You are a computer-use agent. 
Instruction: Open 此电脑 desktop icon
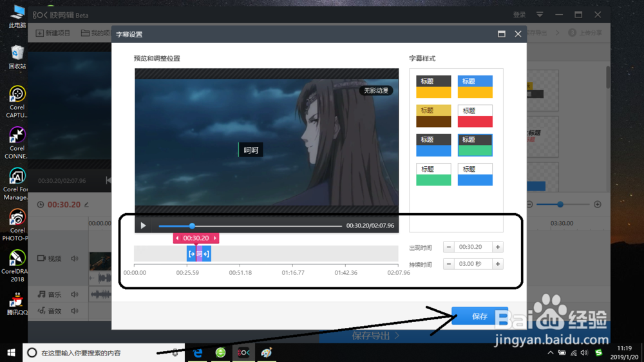coord(17,17)
